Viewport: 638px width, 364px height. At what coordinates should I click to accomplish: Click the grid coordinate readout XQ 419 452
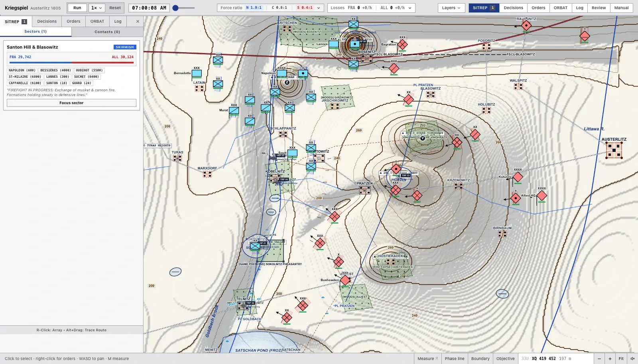point(544,359)
